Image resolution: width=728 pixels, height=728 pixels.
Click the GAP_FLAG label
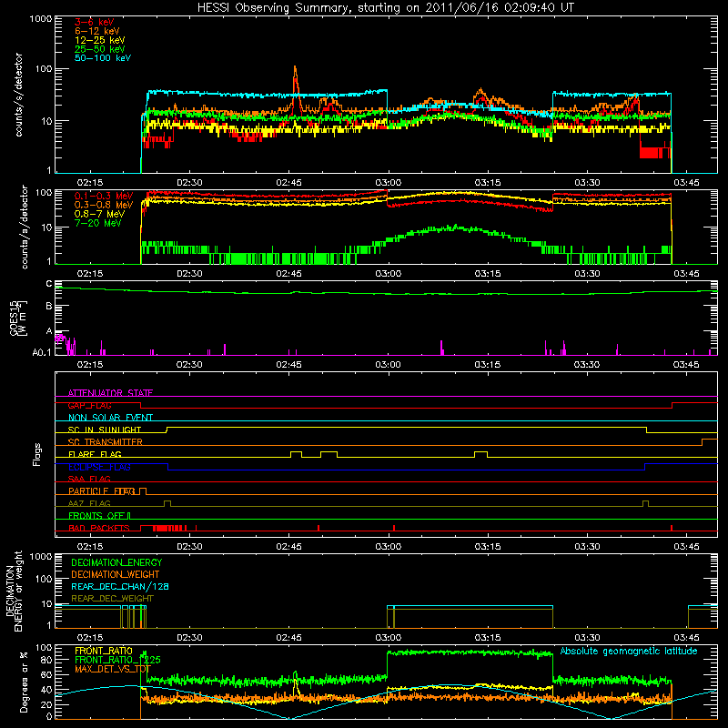pos(89,405)
